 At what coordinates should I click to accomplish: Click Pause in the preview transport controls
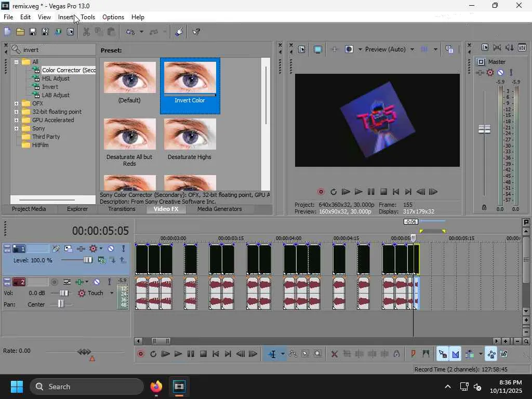[x=371, y=192]
